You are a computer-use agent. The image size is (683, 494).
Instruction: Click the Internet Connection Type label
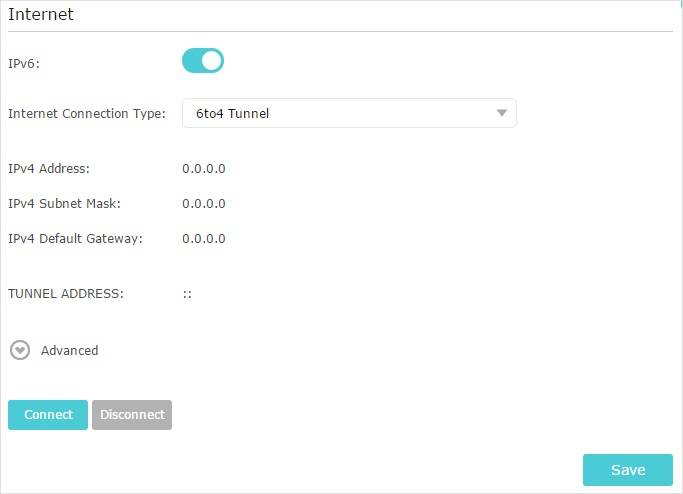pyautogui.click(x=87, y=113)
